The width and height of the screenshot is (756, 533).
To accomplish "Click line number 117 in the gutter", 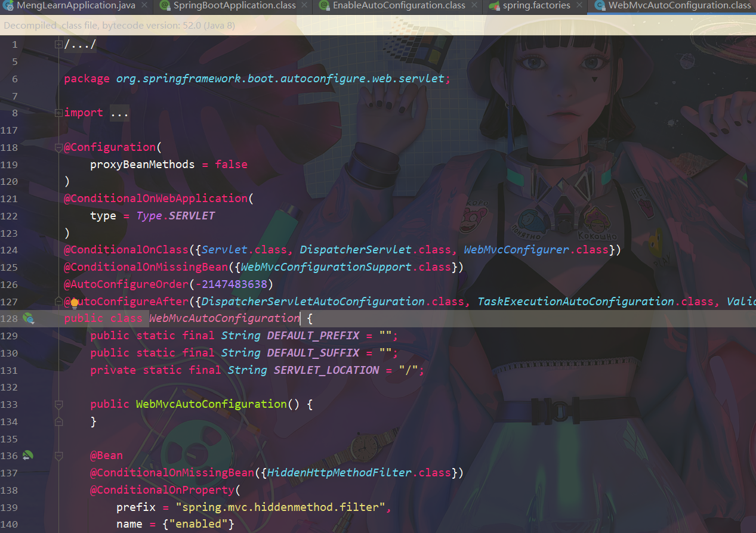I will click(x=9, y=130).
